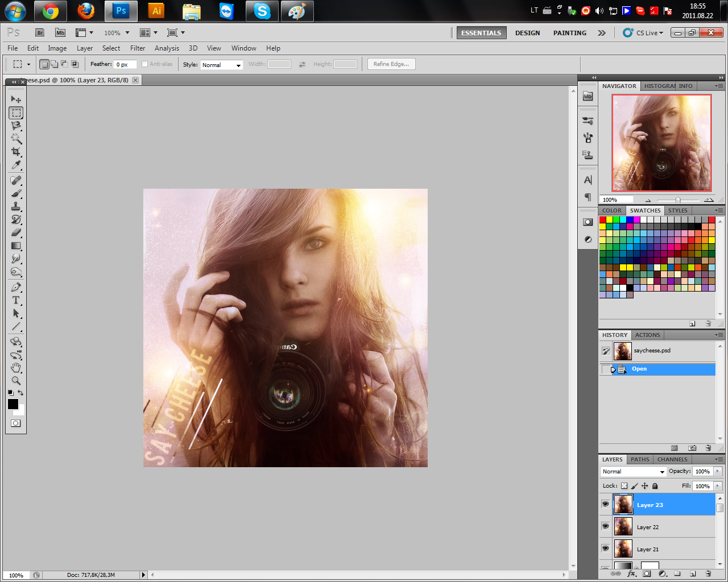The image size is (728, 582).
Task: Toggle lock all
Action: (655, 486)
